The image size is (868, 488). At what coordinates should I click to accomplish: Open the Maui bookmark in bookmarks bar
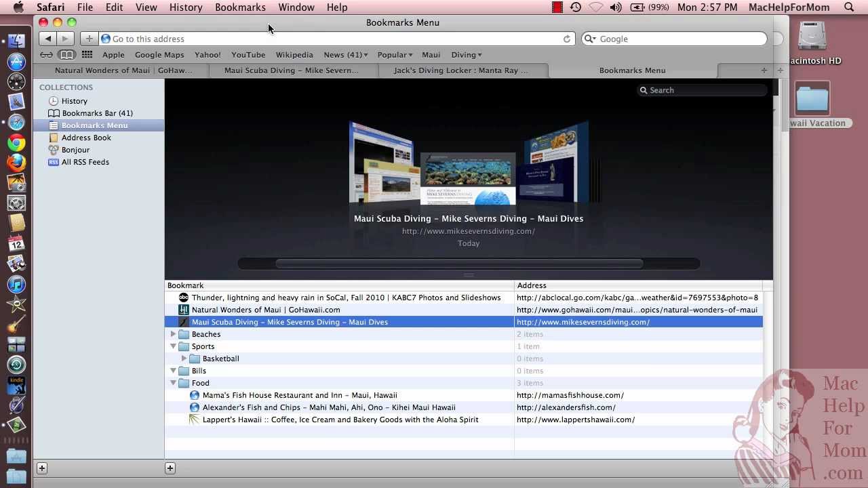[431, 55]
